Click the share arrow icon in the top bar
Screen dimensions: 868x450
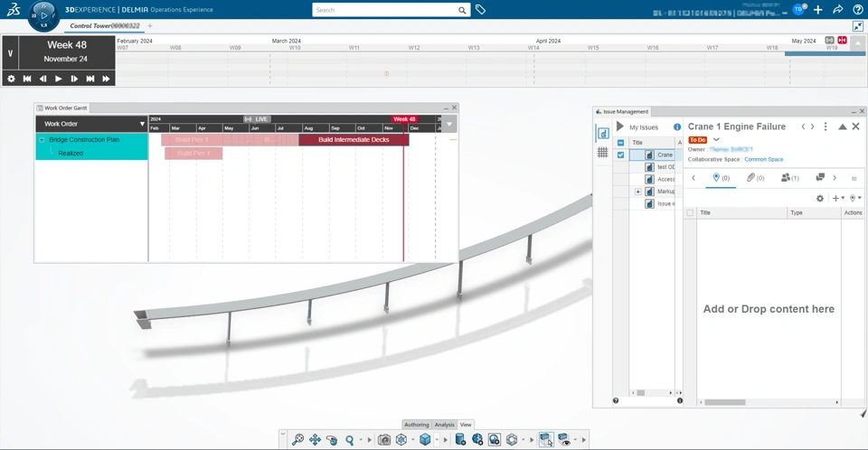[x=837, y=9]
